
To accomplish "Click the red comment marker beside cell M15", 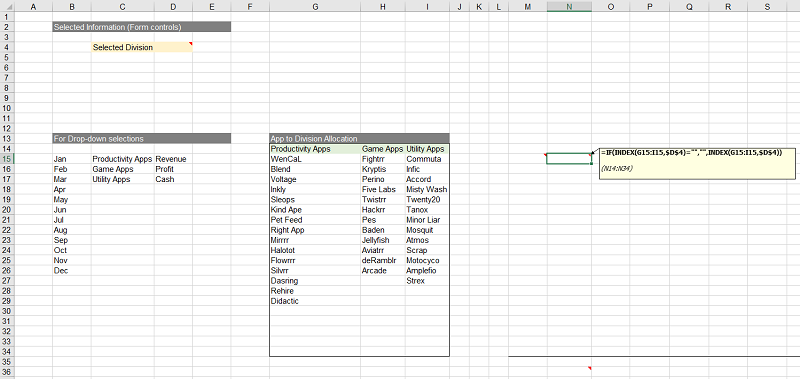I will [x=545, y=155].
